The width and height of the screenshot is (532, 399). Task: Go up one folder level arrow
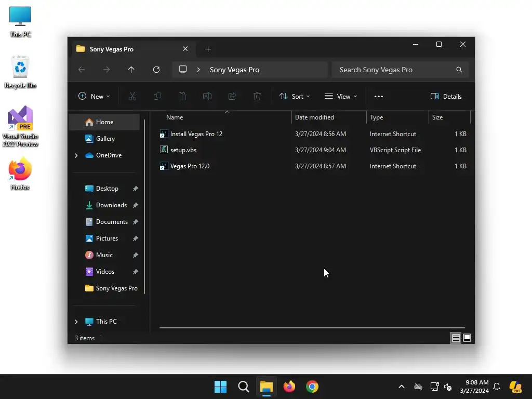point(131,70)
